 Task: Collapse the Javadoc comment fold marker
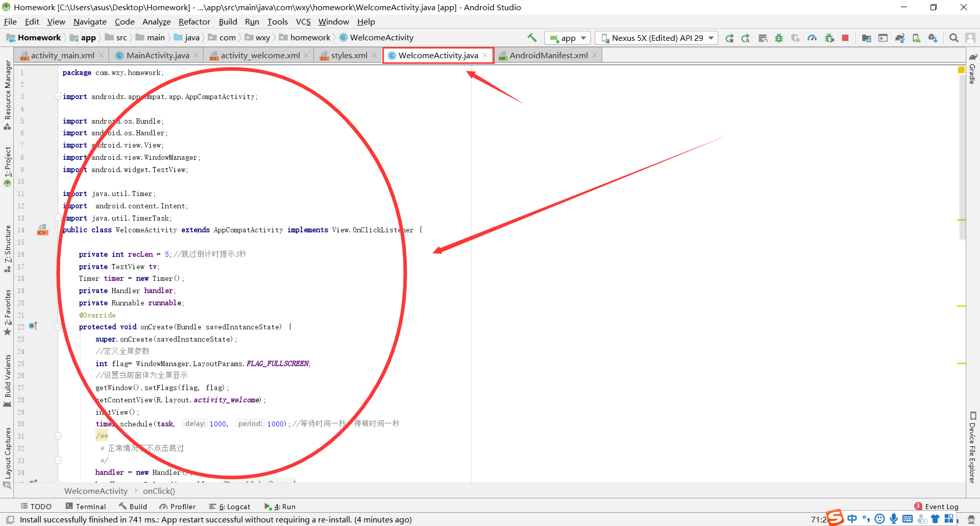tap(58, 436)
